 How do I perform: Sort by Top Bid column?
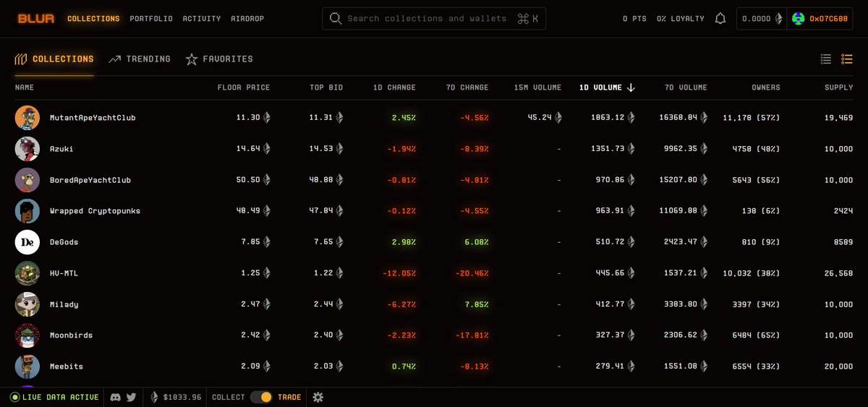[x=326, y=87]
